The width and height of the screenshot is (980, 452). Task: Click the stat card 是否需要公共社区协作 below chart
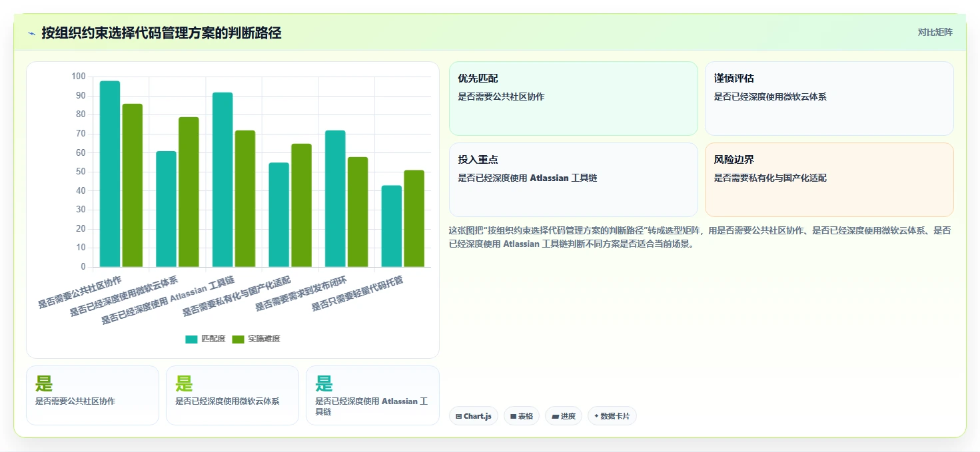pyautogui.click(x=93, y=395)
